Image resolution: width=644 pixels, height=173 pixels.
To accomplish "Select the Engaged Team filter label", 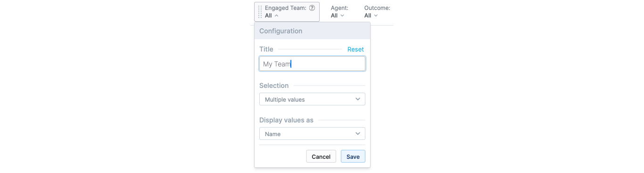I will [286, 8].
